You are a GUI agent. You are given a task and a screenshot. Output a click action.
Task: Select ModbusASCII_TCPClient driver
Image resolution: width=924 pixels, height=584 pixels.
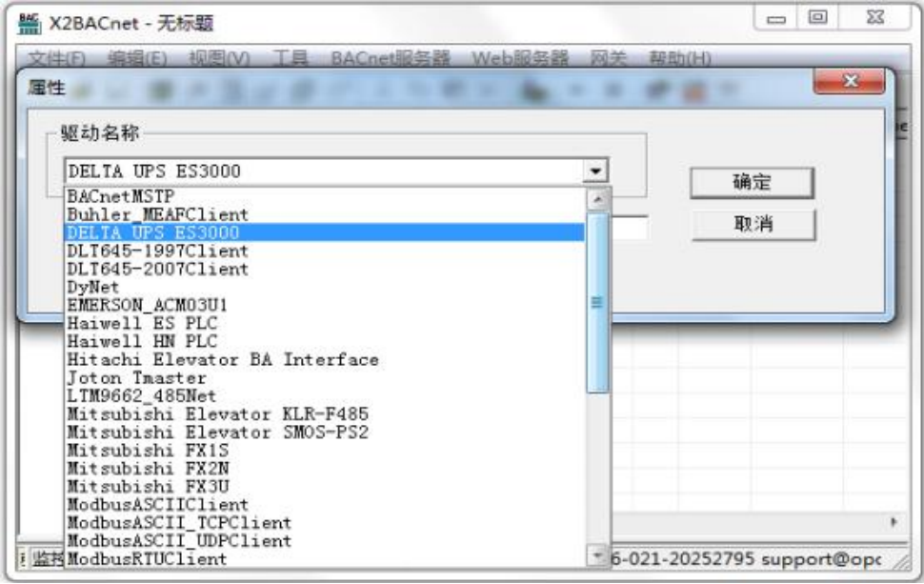pyautogui.click(x=325, y=523)
